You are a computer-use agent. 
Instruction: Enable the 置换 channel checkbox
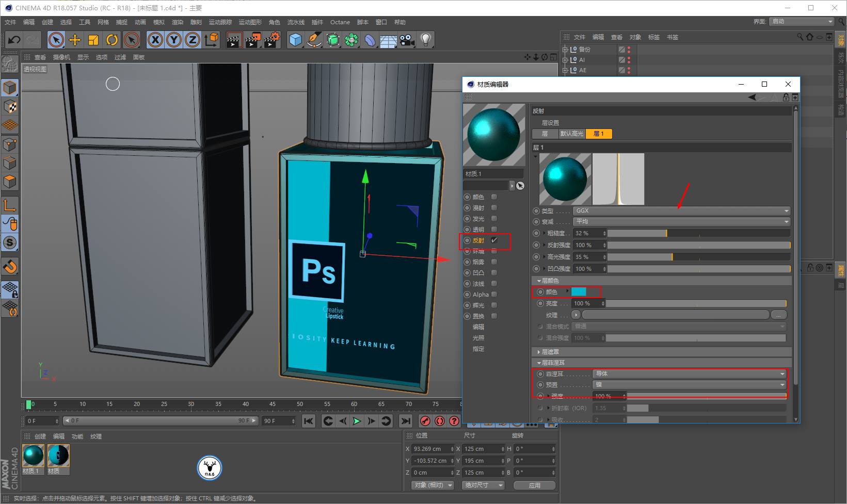click(494, 316)
